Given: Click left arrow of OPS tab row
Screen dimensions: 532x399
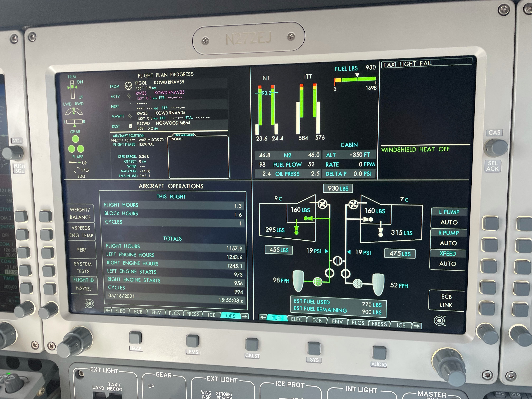Looking at the screenshot, I should [x=108, y=310].
